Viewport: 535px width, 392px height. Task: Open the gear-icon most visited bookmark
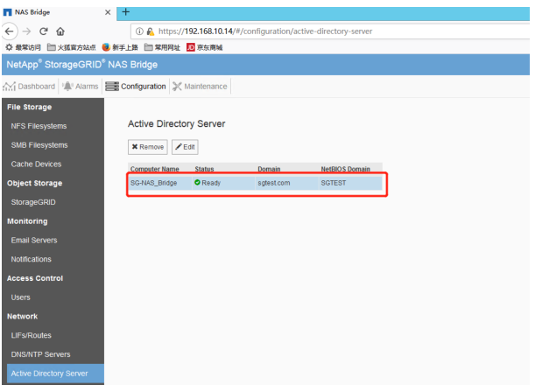(x=23, y=47)
